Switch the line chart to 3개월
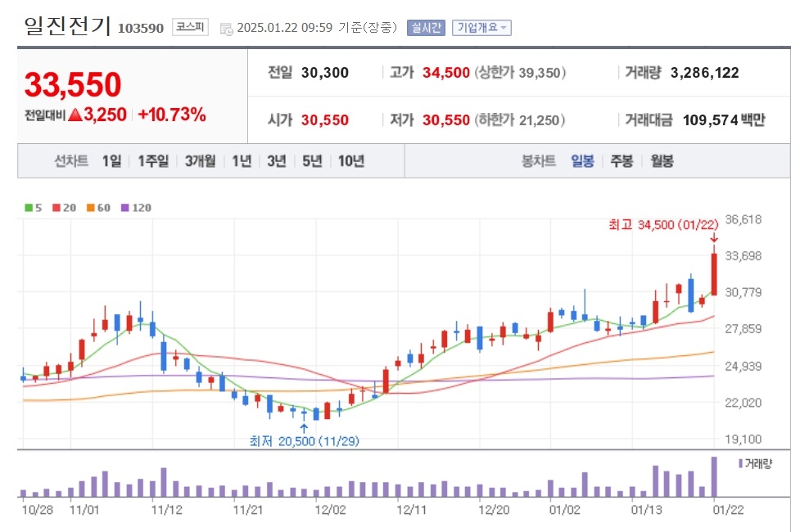791x532 pixels. pos(201,161)
